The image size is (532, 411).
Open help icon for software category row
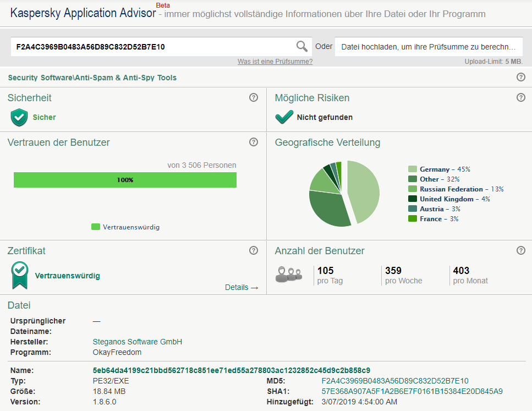521,77
